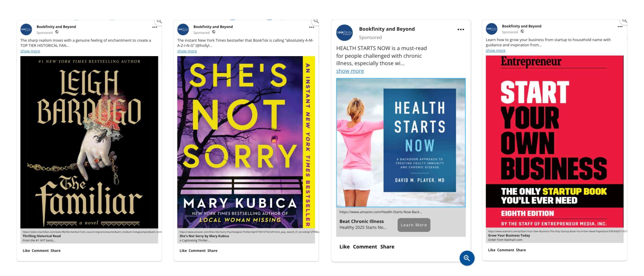This screenshot has height=276, width=644.
Task: Expand 'show more' on the HEALTH STARTS NOW description
Action: pos(350,71)
